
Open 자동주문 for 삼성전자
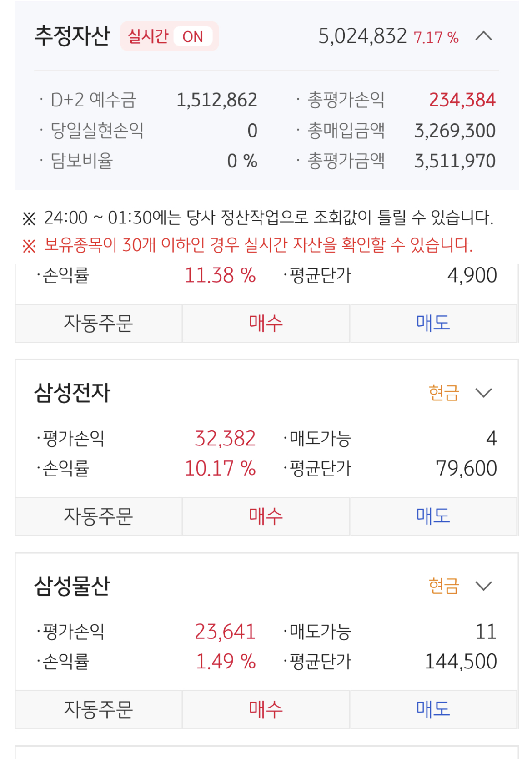(x=99, y=516)
